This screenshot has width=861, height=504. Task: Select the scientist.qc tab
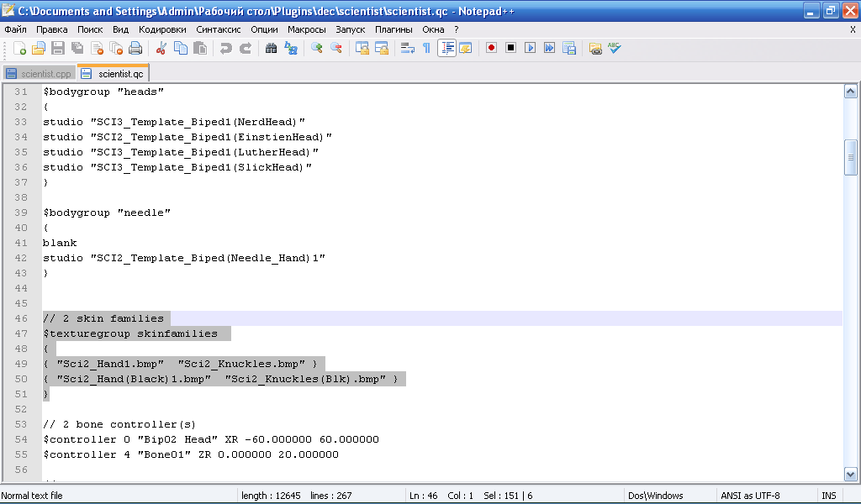click(114, 73)
